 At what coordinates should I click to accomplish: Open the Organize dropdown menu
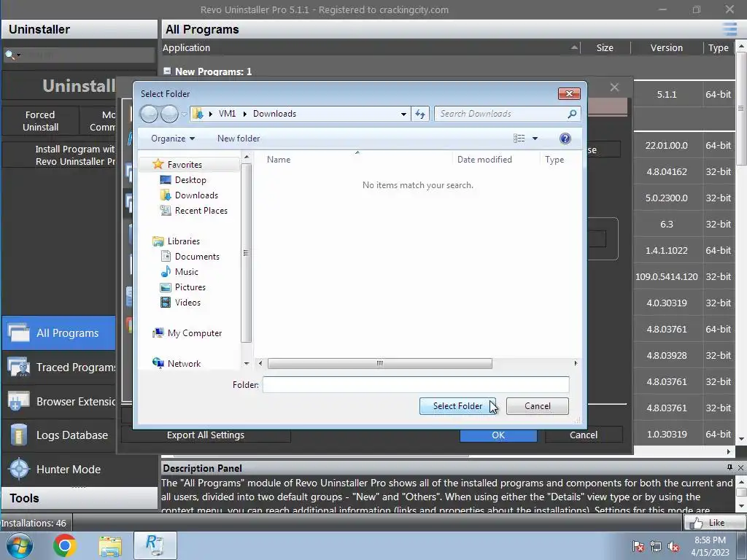pos(172,139)
